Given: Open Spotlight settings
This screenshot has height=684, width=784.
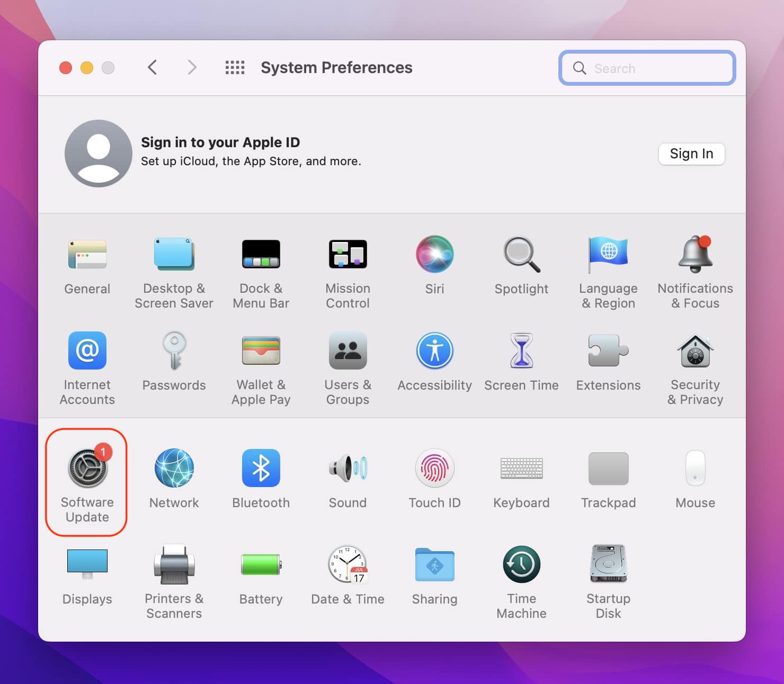Looking at the screenshot, I should tap(521, 255).
